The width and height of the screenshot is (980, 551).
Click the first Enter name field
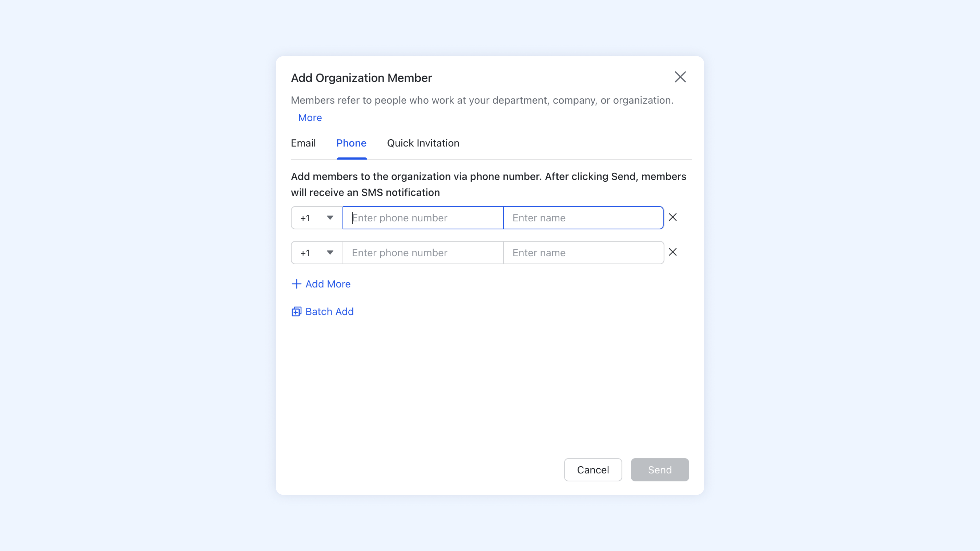(583, 218)
